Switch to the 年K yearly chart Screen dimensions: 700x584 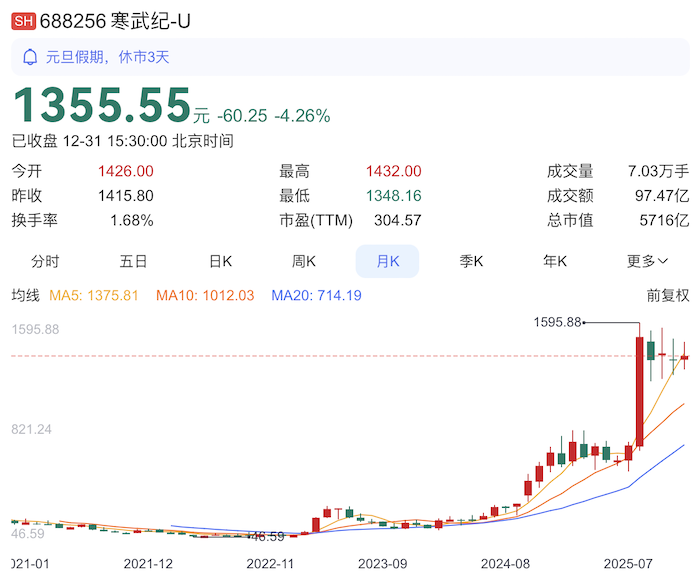[555, 261]
